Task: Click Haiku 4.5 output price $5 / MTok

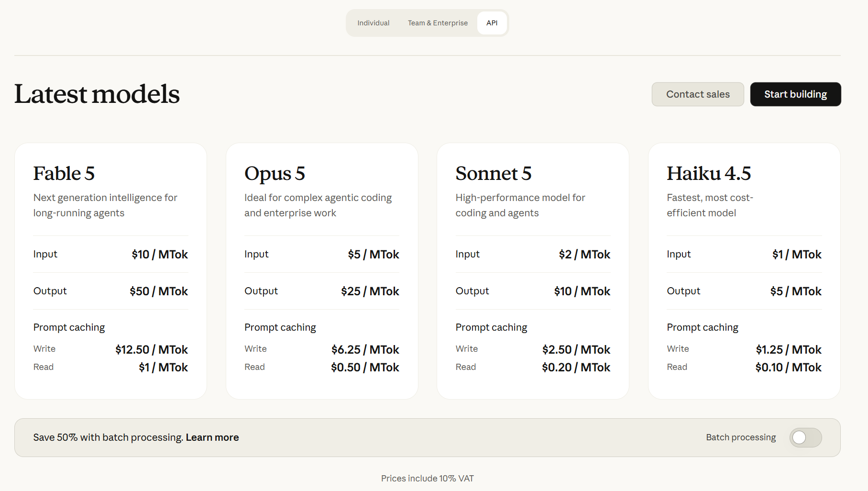Action: click(x=796, y=291)
